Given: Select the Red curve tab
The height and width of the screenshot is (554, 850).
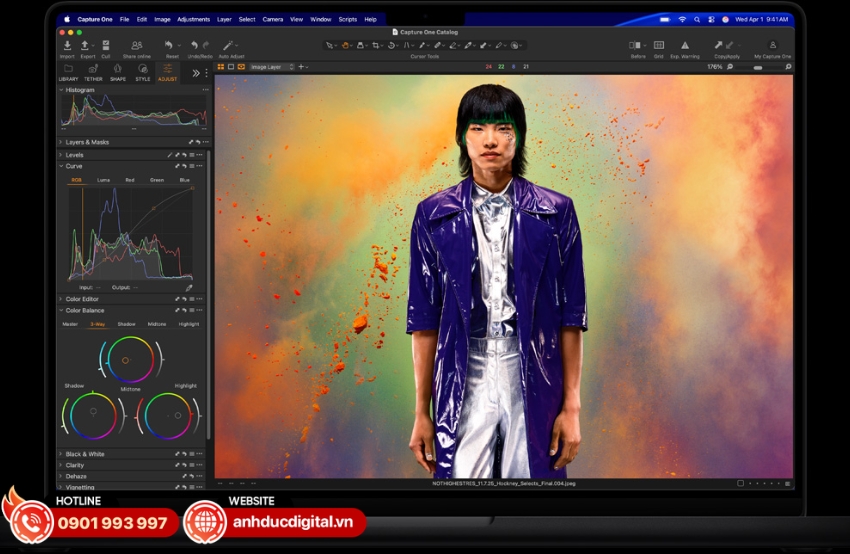Looking at the screenshot, I should pos(130,180).
